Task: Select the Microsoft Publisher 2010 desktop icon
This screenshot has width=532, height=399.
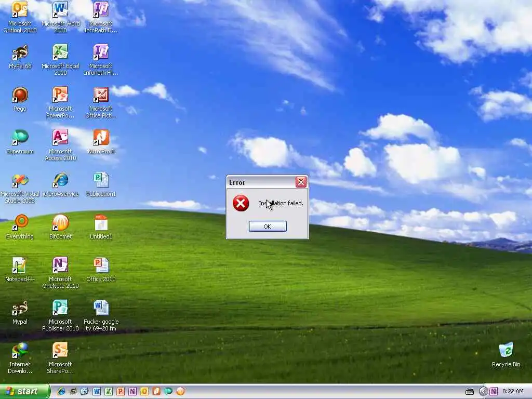Action: tap(60, 315)
